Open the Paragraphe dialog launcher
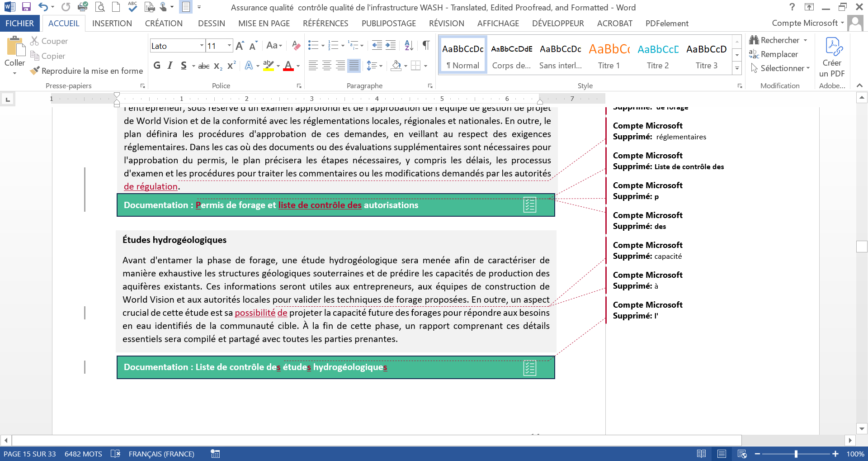Image resolution: width=868 pixels, height=461 pixels. (x=430, y=86)
